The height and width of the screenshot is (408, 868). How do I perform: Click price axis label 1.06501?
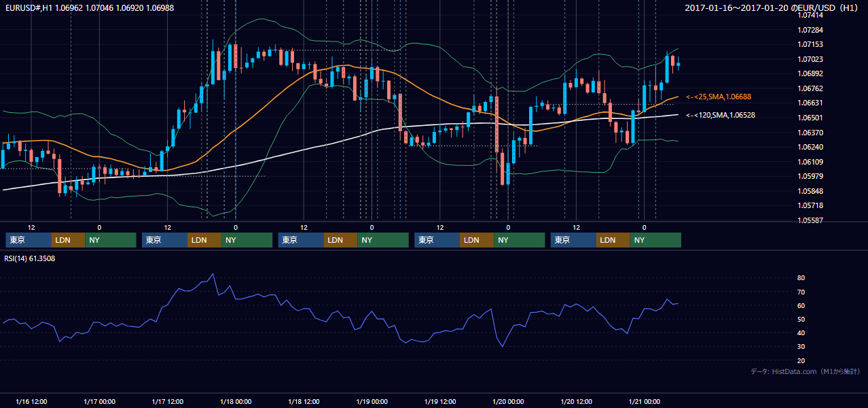point(810,118)
